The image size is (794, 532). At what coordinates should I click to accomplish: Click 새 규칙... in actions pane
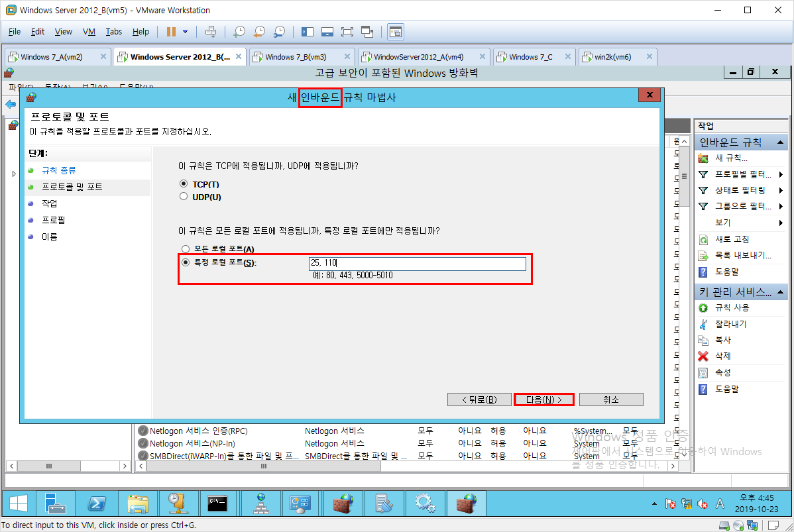[731, 158]
